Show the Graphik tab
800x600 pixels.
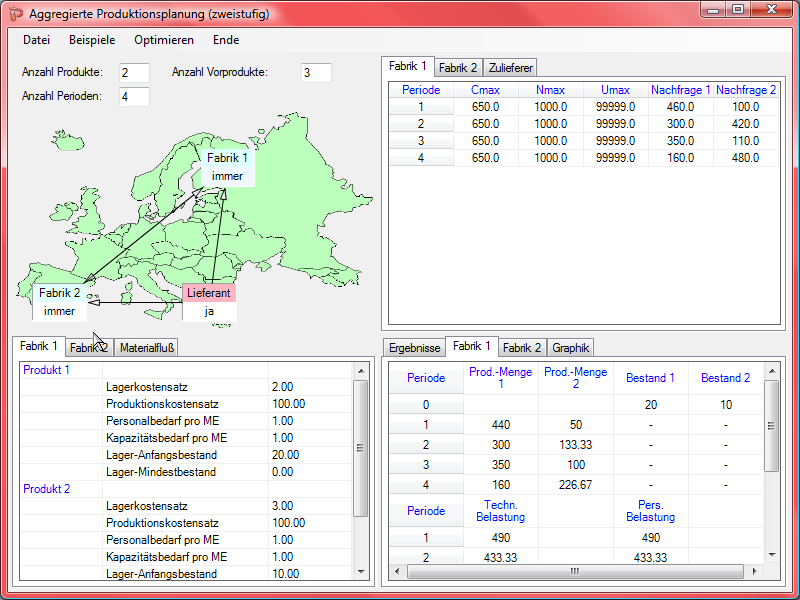[x=571, y=348]
